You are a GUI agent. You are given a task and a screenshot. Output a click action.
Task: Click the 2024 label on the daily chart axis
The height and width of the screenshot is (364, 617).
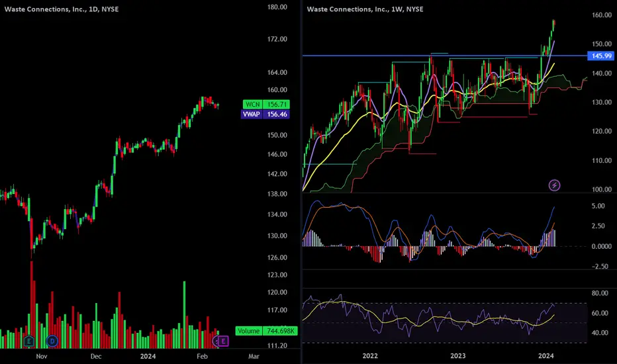tap(148, 356)
